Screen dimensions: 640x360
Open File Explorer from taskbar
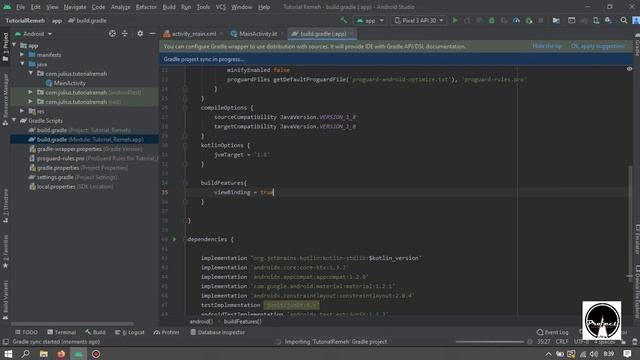pos(43,354)
